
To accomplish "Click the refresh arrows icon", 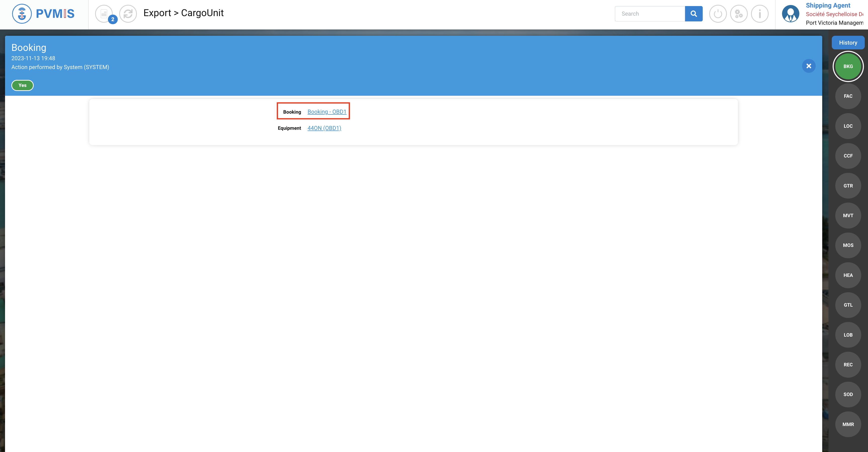I will click(x=128, y=14).
